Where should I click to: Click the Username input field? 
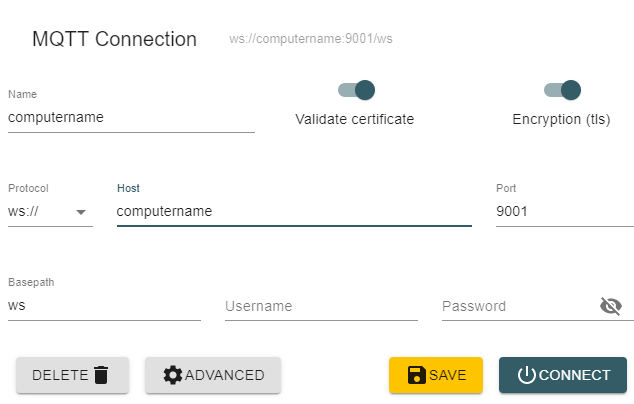320,306
